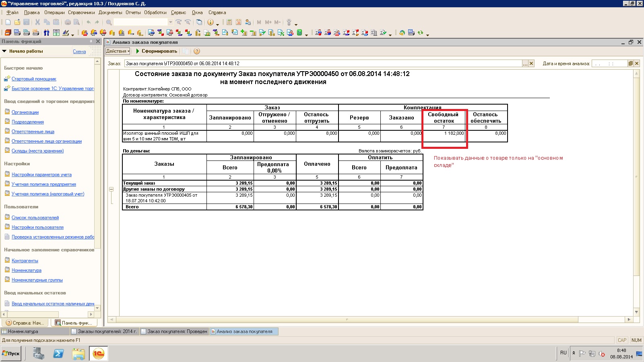The image size is (644, 362).
Task: Click the wrench settings icon in toolbar
Action: click(289, 22)
